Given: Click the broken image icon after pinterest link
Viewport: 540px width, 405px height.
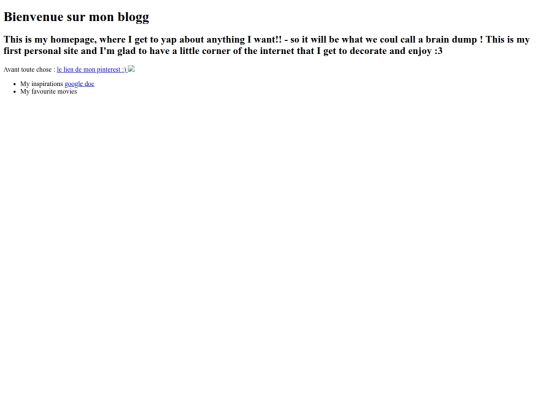Looking at the screenshot, I should tap(131, 69).
